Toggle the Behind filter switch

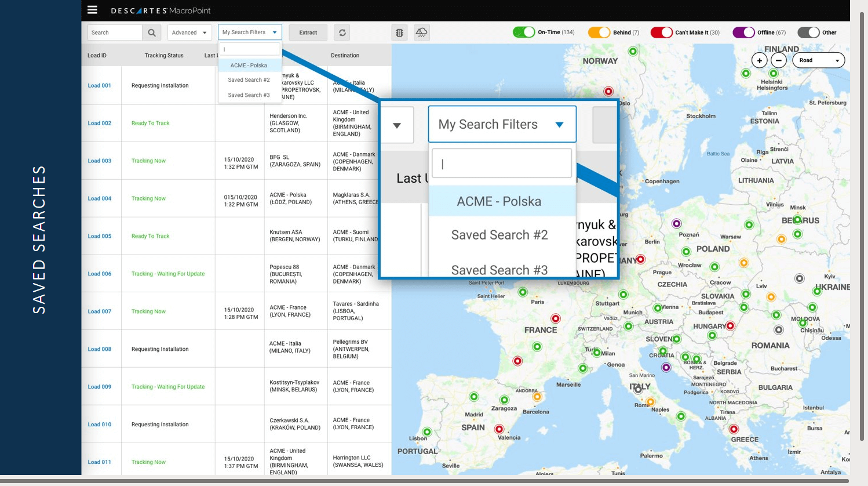click(599, 32)
